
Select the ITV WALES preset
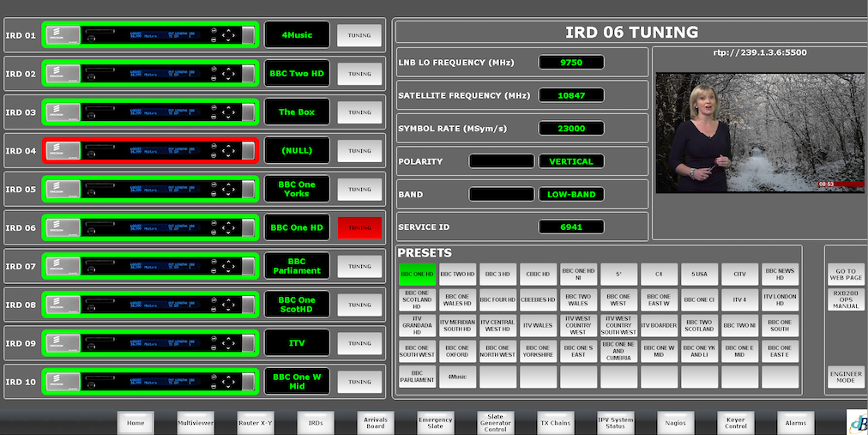538,325
